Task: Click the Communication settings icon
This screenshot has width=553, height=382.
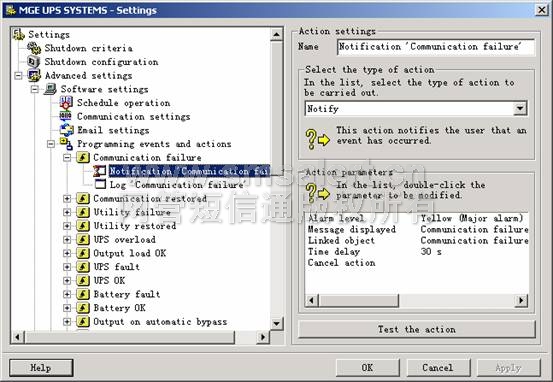Action: [66, 116]
